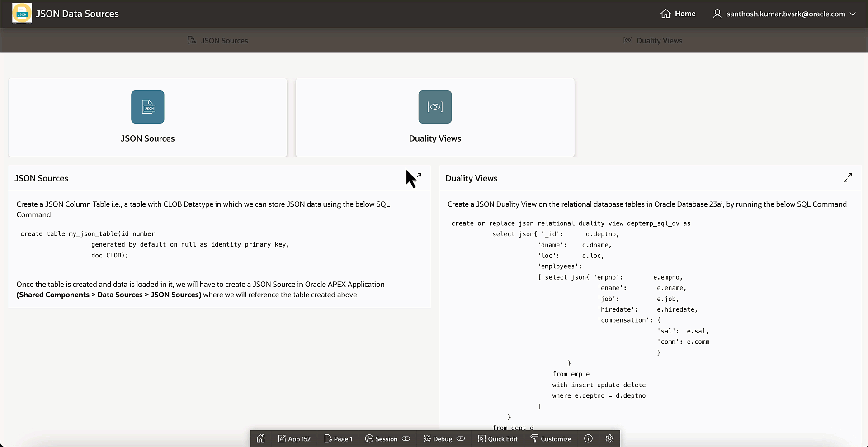Click the page info icon in toolbar
The height and width of the screenshot is (447, 868).
(588, 438)
